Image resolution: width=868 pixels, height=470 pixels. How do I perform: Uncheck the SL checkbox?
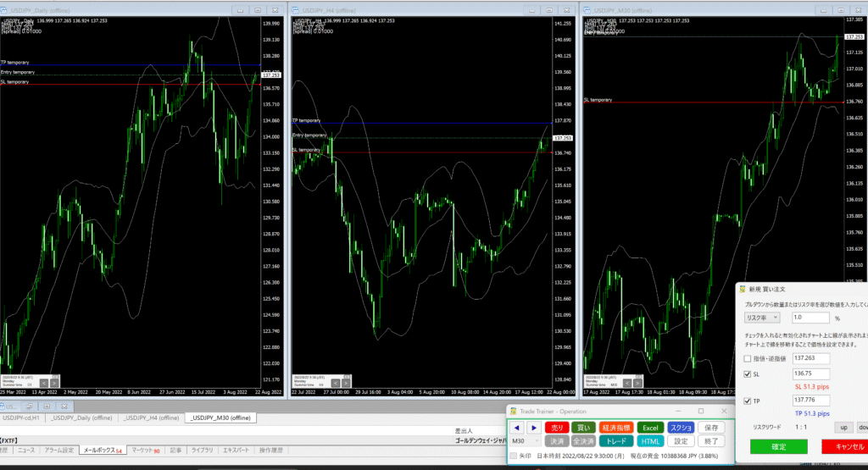point(748,374)
